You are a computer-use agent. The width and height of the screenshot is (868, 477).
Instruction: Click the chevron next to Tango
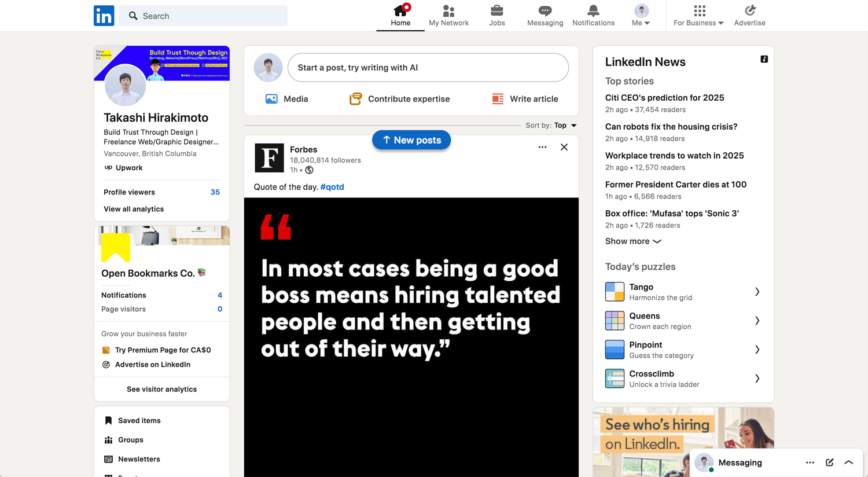(x=757, y=292)
